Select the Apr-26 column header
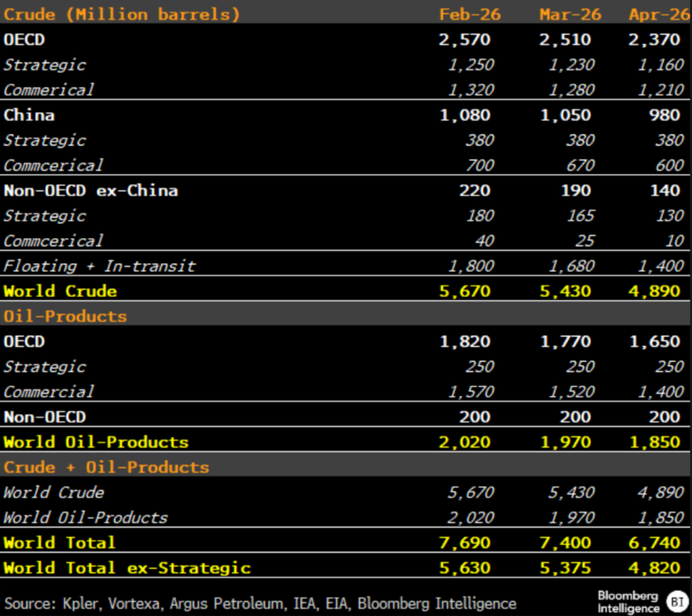 click(659, 15)
